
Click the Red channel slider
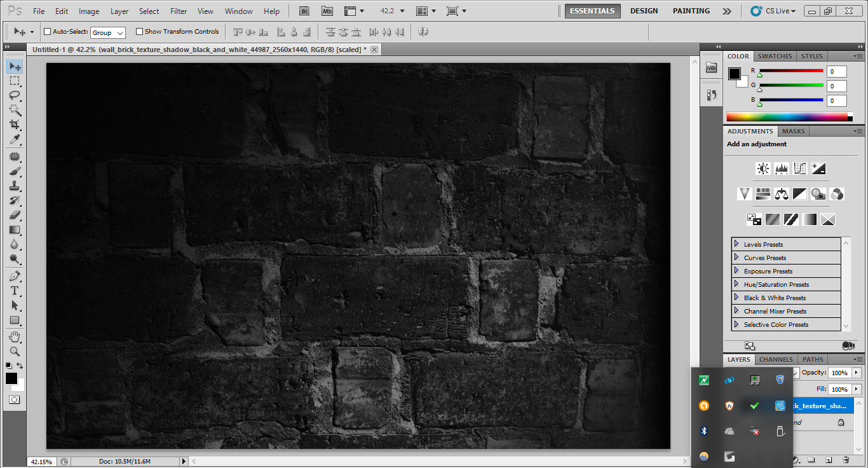click(791, 71)
